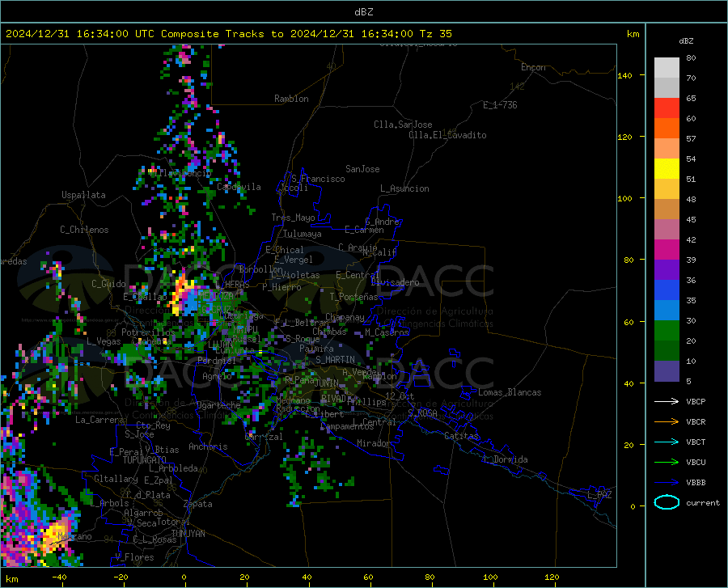Click the C_Chilenos map label
Screen dimensions: 728x588
coord(84,230)
